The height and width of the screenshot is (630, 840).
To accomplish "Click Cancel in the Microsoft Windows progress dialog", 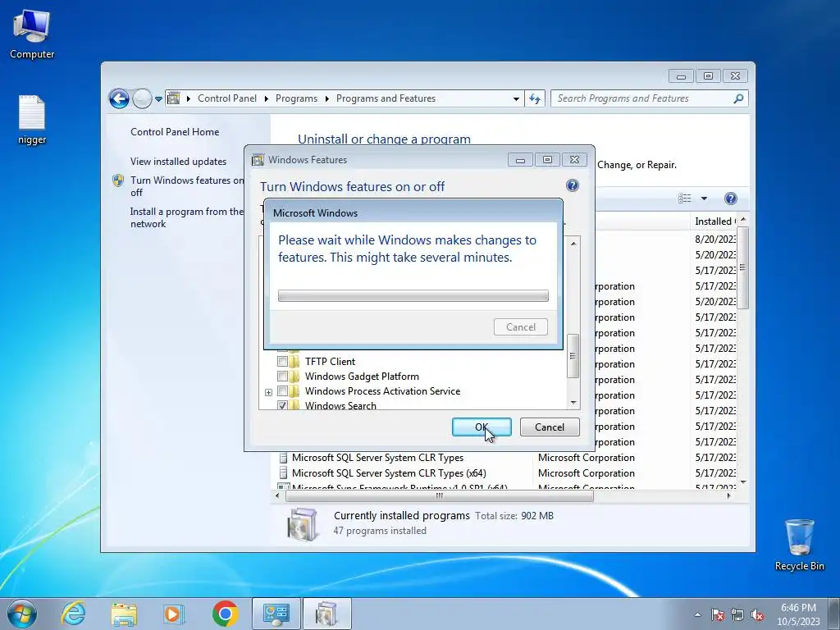I will [x=521, y=326].
